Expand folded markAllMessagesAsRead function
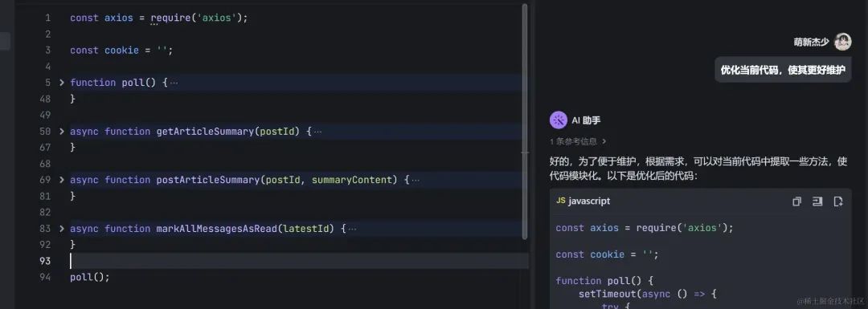The width and height of the screenshot is (868, 309). coord(61,228)
